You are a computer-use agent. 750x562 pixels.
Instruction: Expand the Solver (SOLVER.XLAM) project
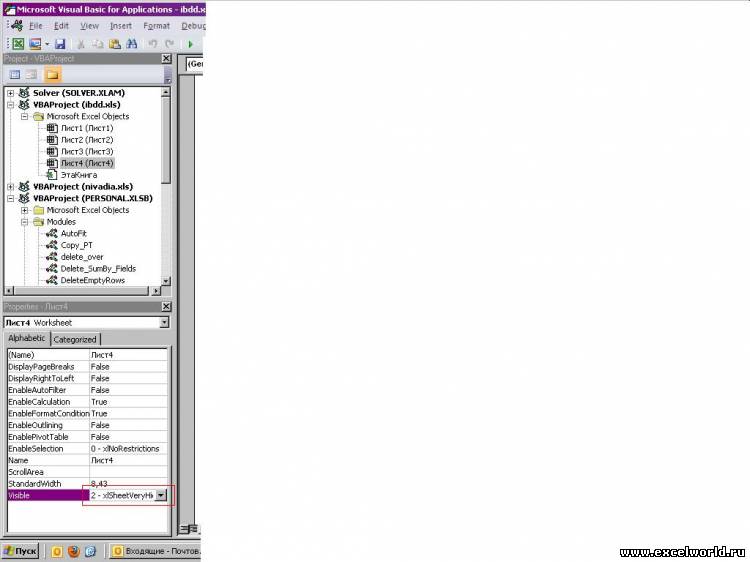click(11, 93)
